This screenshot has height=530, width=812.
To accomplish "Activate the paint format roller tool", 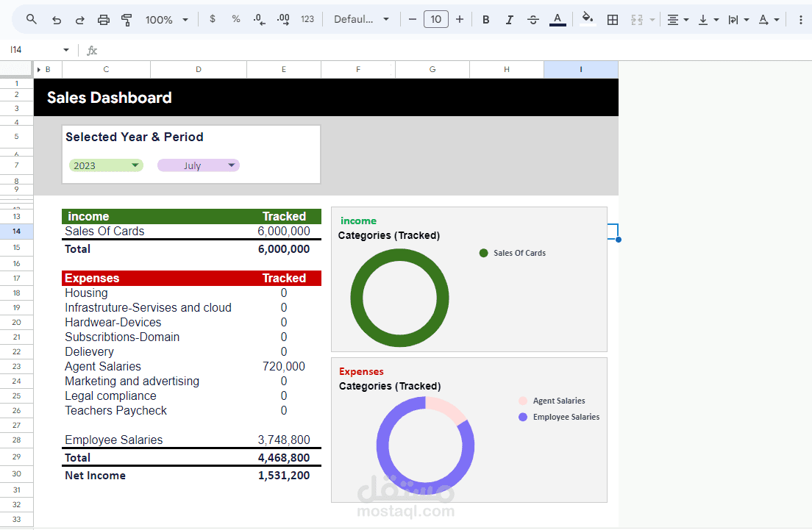I will 127,20.
